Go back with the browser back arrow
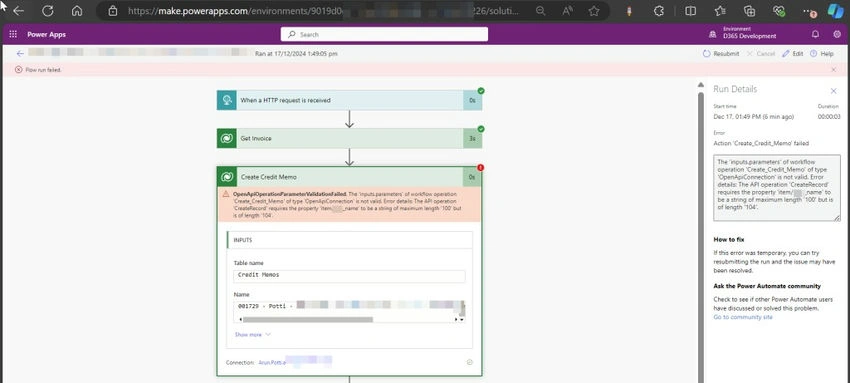The width and height of the screenshot is (850, 383). [18, 11]
